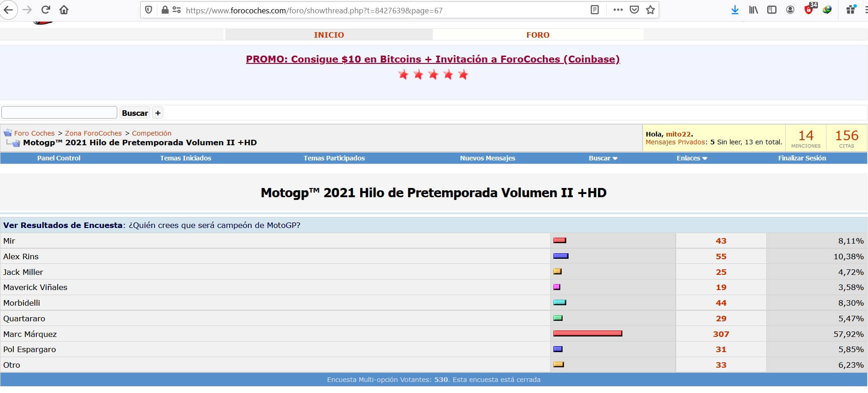The height and width of the screenshot is (393, 868).
Task: Expand search options with plus button
Action: (x=158, y=113)
